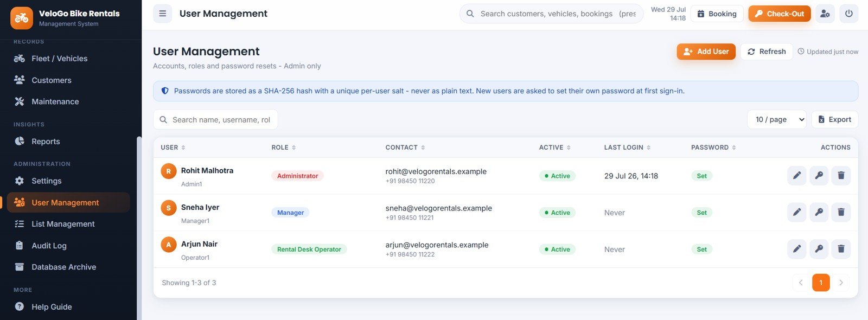Click sneha@velogorentals.example email

[438, 208]
